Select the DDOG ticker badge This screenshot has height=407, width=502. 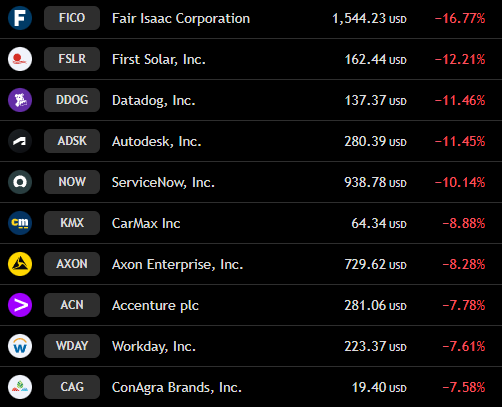(x=72, y=100)
